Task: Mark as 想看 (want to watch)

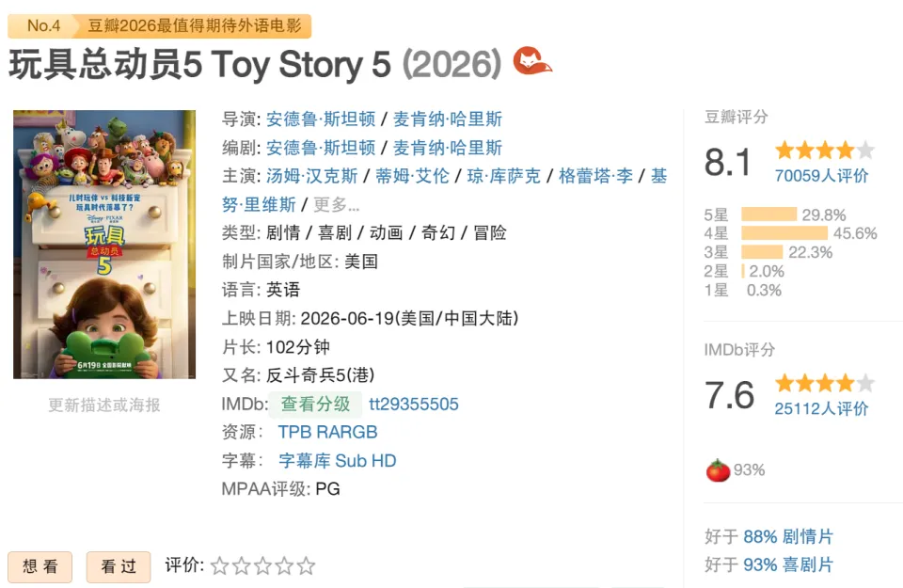Action: [x=40, y=566]
